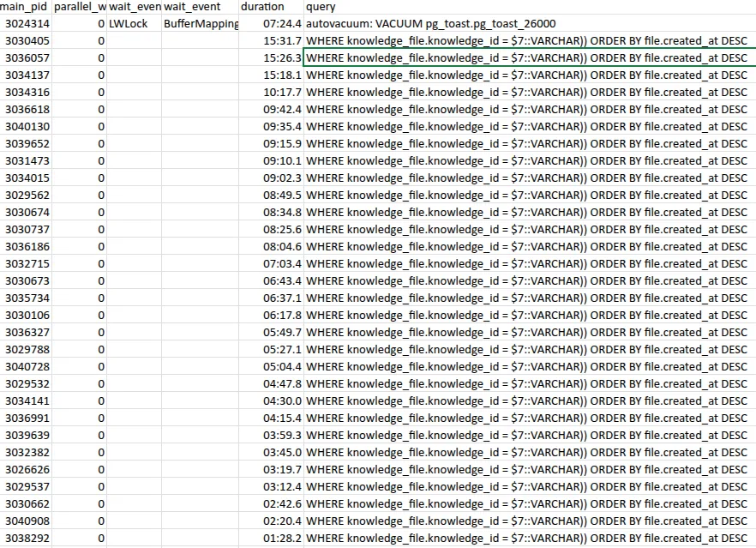
Task: Select query cell in row with pid 3036057
Action: (x=530, y=58)
